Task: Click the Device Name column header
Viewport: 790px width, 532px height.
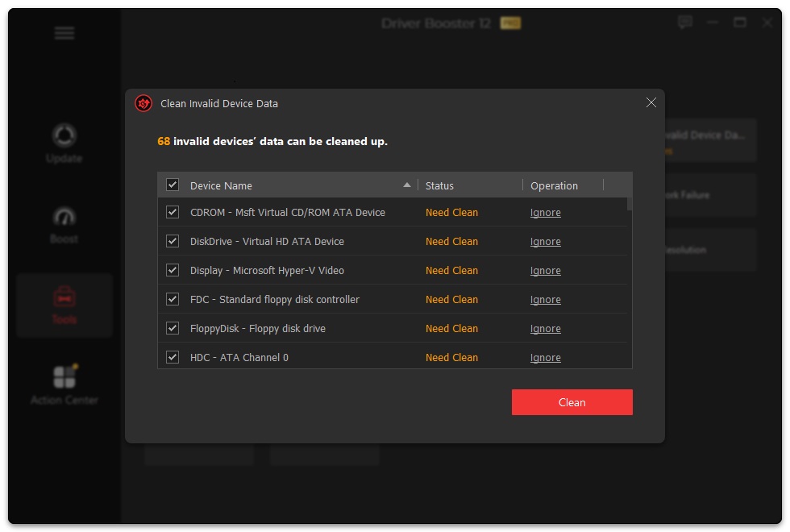Action: click(x=221, y=186)
